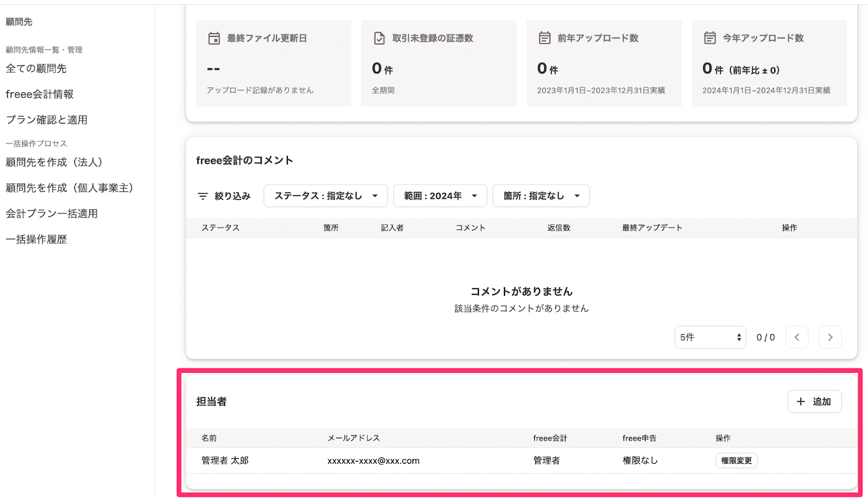Click the ステータス column header
The image size is (868, 498).
pyautogui.click(x=221, y=228)
